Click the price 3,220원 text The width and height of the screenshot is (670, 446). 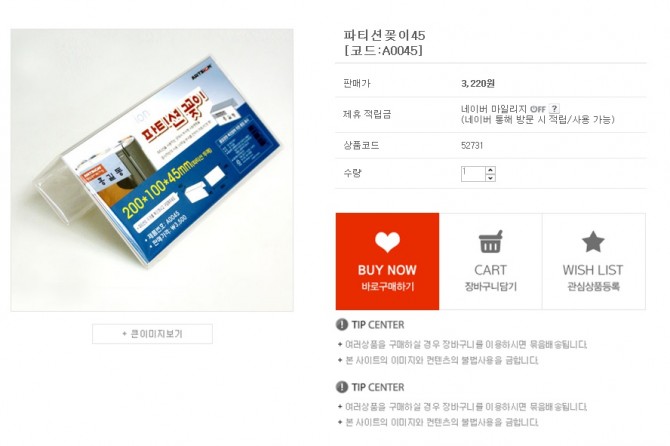(x=478, y=84)
